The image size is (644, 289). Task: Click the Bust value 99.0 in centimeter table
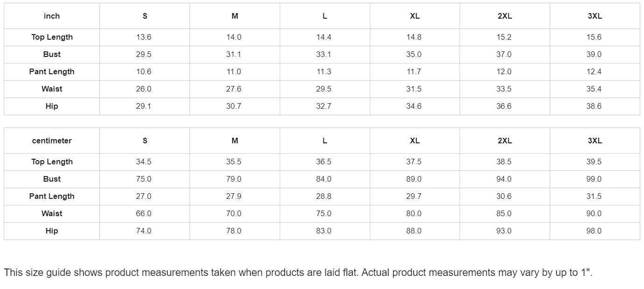click(594, 179)
